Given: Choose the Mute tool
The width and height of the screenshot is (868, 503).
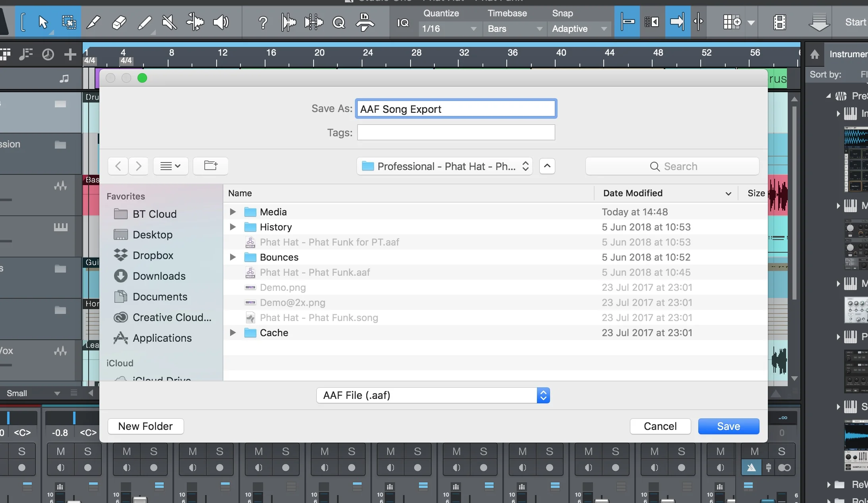Looking at the screenshot, I should coord(170,22).
